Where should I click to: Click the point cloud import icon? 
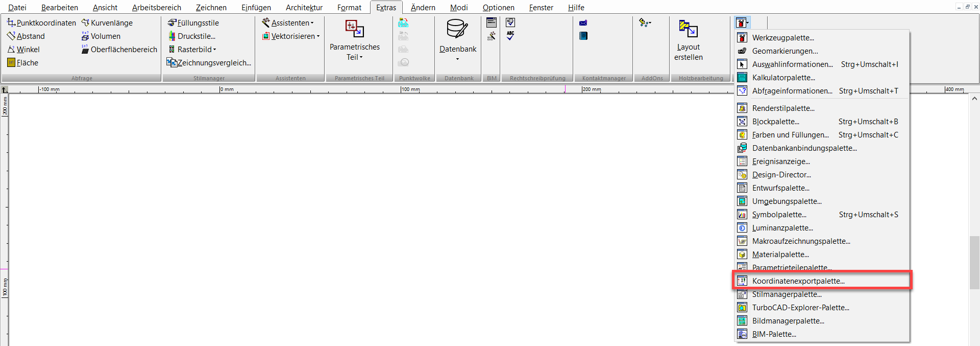point(403,22)
